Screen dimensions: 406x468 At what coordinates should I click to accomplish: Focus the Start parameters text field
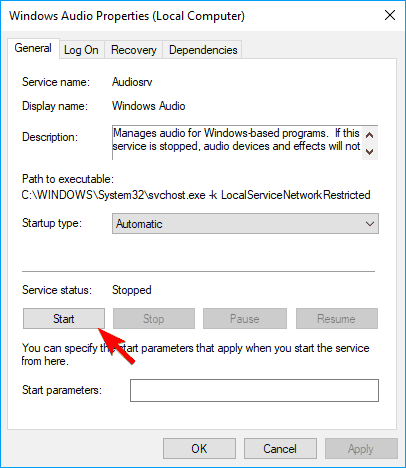click(254, 390)
